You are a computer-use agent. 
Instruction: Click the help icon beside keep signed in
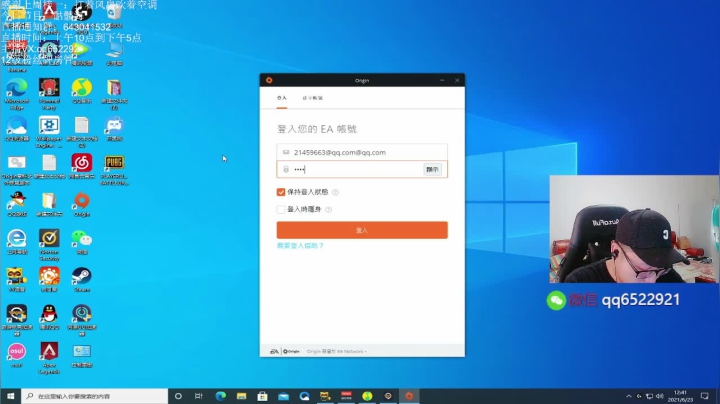(335, 192)
